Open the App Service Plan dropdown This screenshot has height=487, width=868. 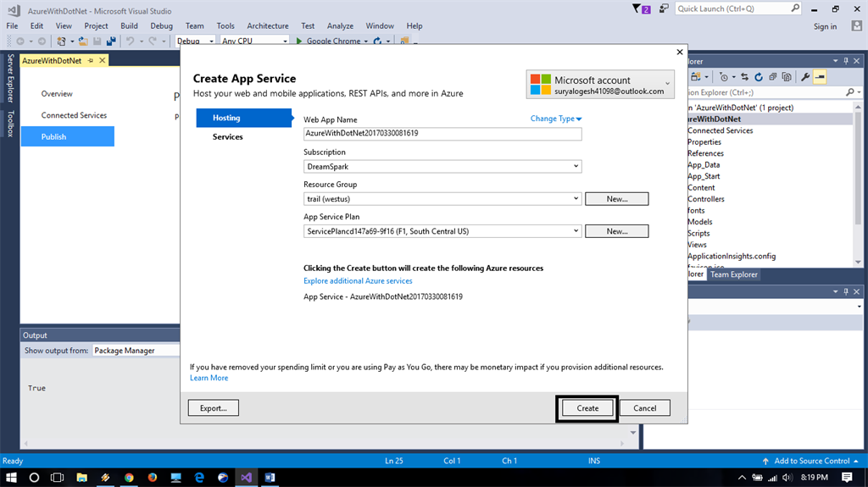click(x=442, y=231)
